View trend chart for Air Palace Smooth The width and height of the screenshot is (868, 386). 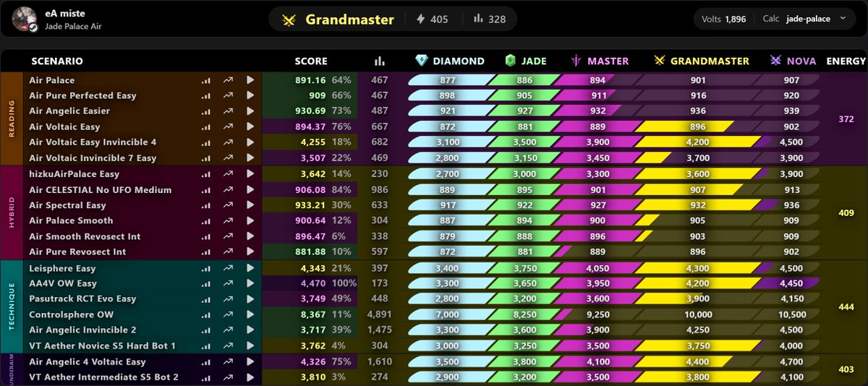(x=229, y=220)
